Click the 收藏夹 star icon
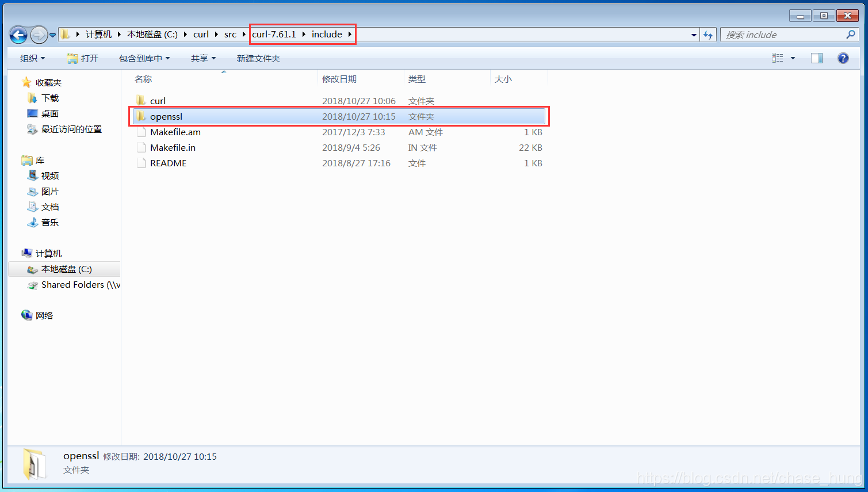The image size is (868, 492). [x=26, y=82]
